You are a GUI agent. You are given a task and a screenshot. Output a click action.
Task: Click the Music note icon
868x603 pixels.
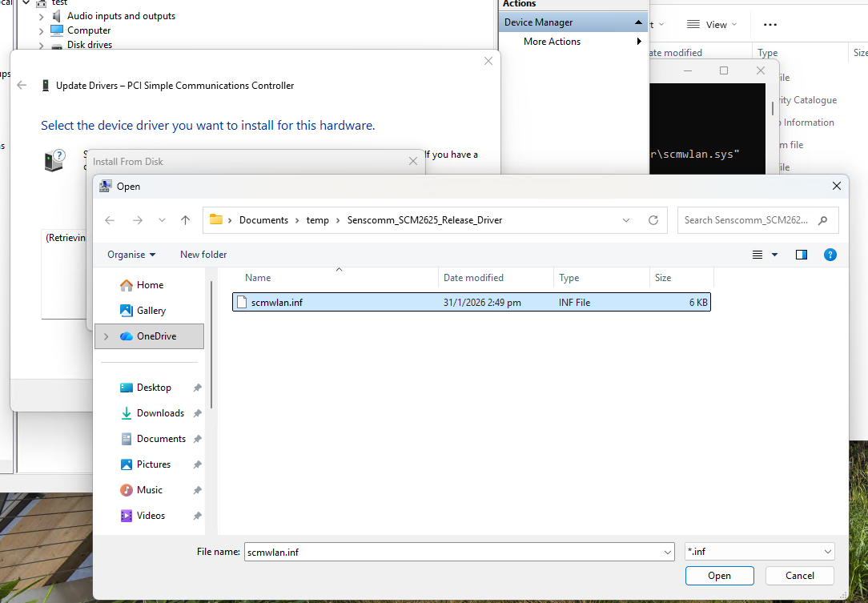[x=127, y=489]
